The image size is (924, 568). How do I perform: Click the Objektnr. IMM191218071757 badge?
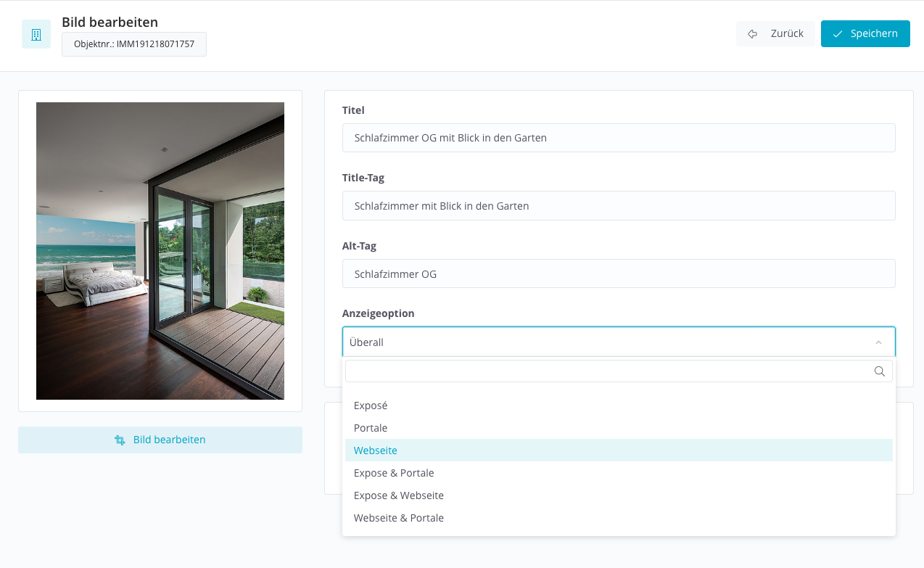tap(134, 44)
